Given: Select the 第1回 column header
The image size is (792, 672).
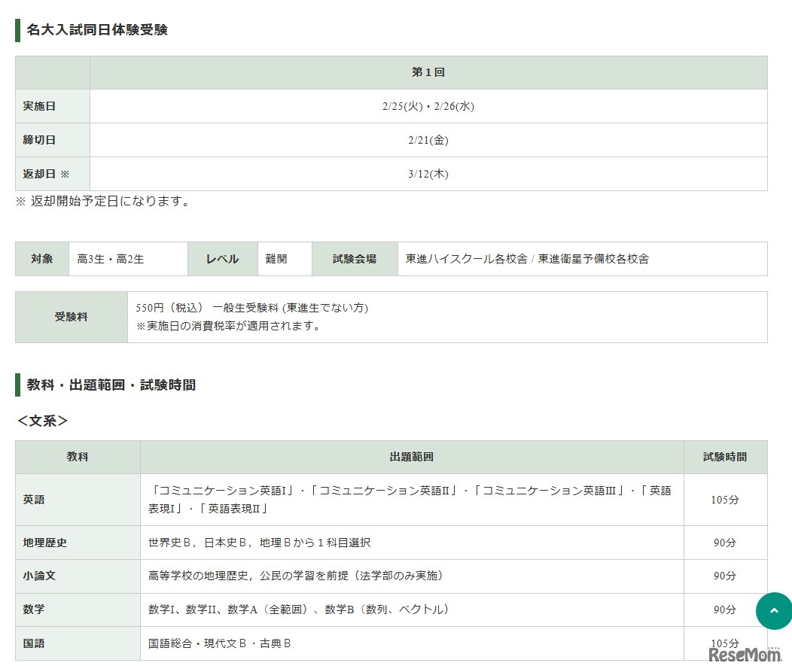Looking at the screenshot, I should [x=428, y=72].
